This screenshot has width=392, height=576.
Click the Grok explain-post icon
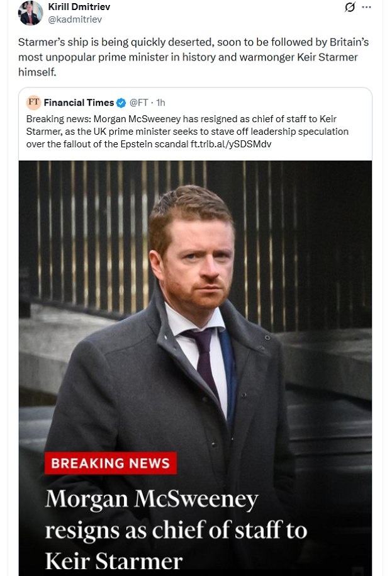pyautogui.click(x=350, y=7)
